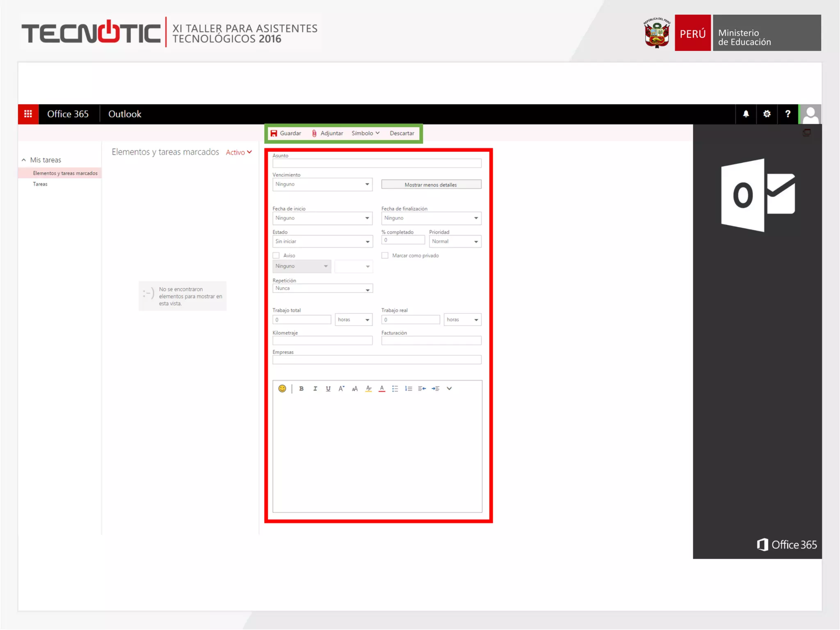Toggle bold formatting in task notes

301,388
